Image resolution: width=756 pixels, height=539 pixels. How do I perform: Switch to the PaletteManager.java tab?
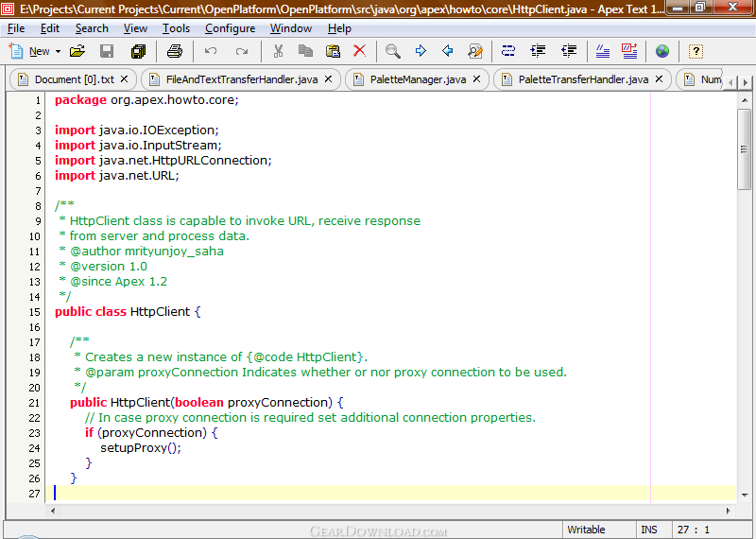[x=418, y=79]
